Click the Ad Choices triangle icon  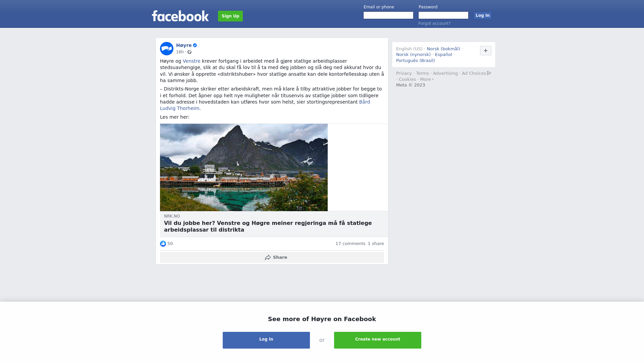[489, 73]
